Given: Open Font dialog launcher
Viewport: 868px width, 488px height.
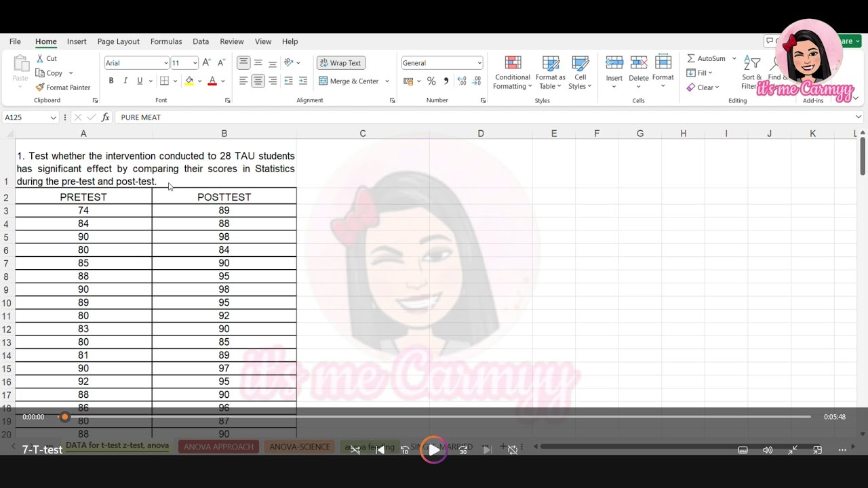Looking at the screenshot, I should (x=227, y=100).
